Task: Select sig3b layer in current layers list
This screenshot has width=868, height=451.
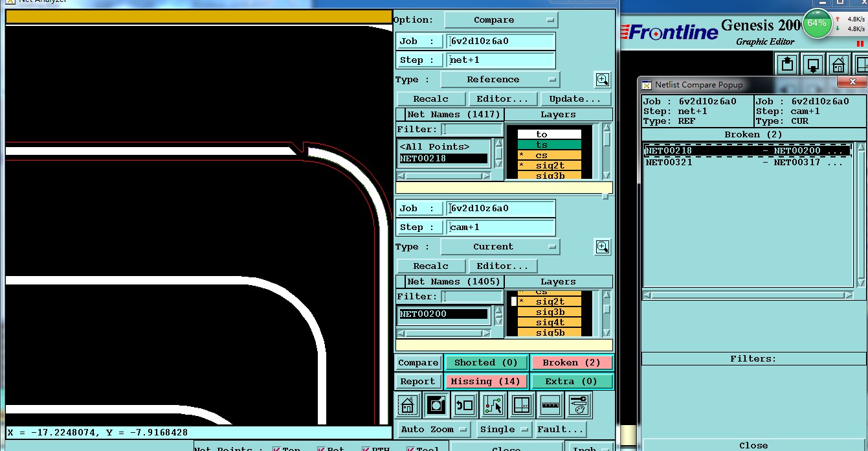Action: coord(550,312)
